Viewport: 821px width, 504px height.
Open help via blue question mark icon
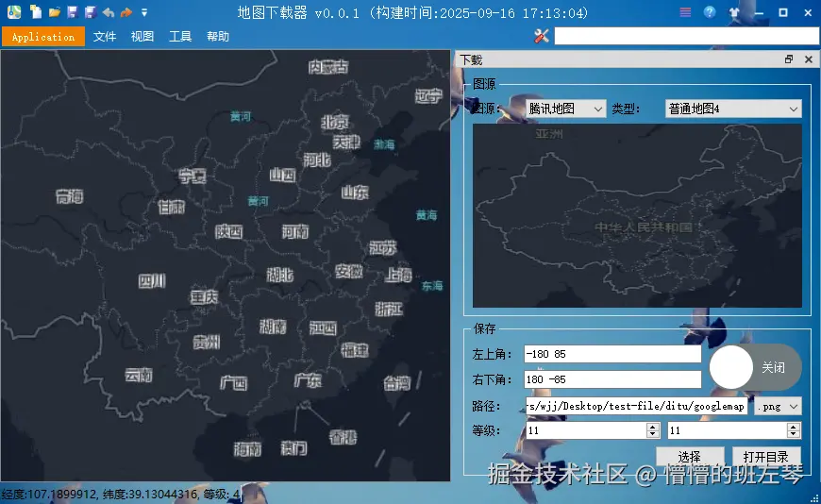point(710,12)
